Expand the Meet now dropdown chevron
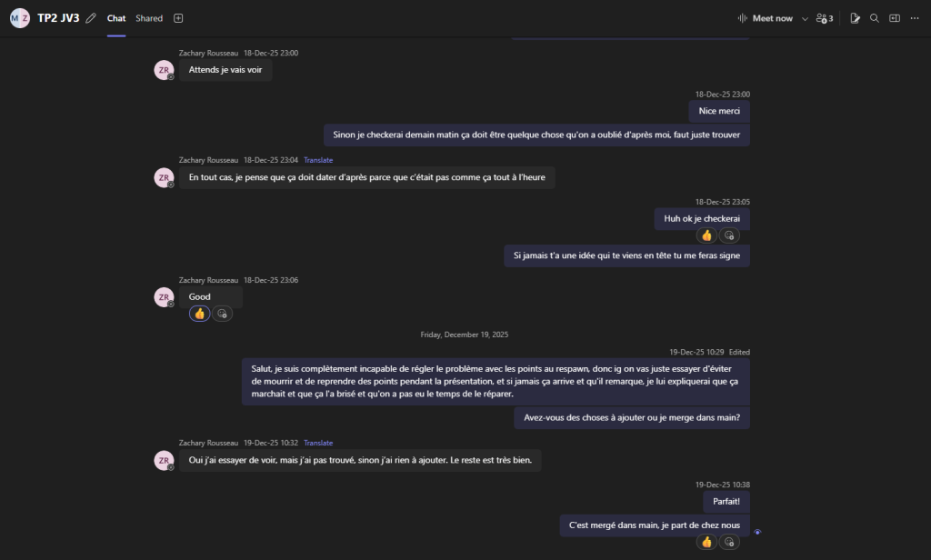Image resolution: width=931 pixels, height=560 pixels. [x=805, y=18]
